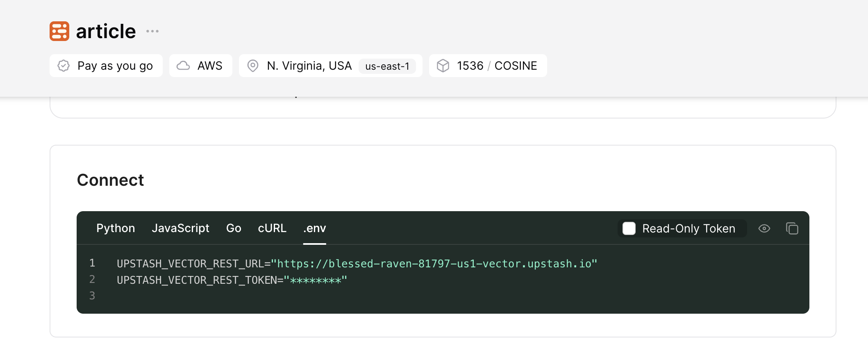Select the Go code tab

pos(234,228)
